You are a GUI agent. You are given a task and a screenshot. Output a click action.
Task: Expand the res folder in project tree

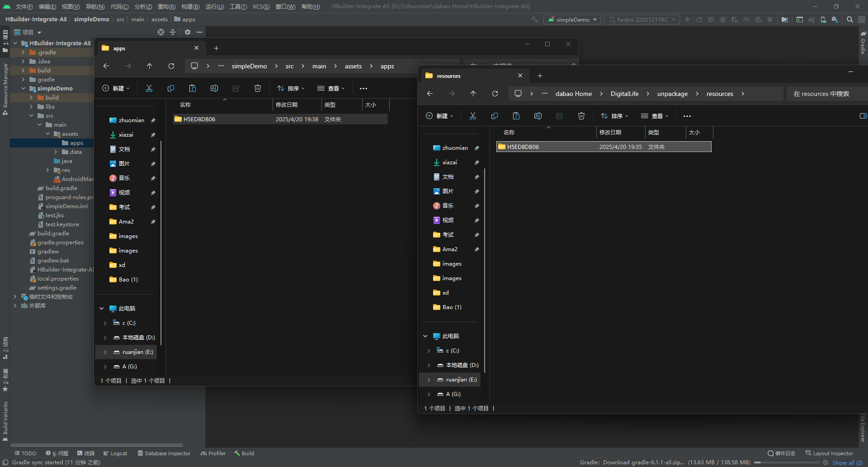(x=47, y=170)
